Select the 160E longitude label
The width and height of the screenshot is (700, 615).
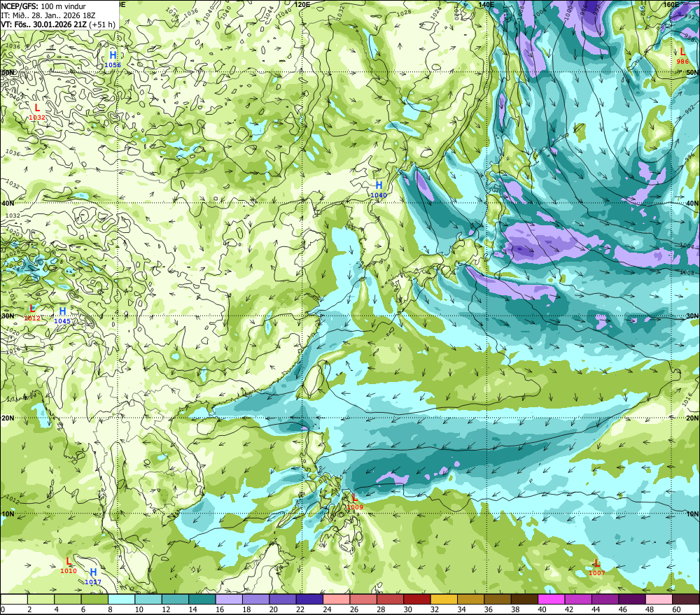coord(671,4)
